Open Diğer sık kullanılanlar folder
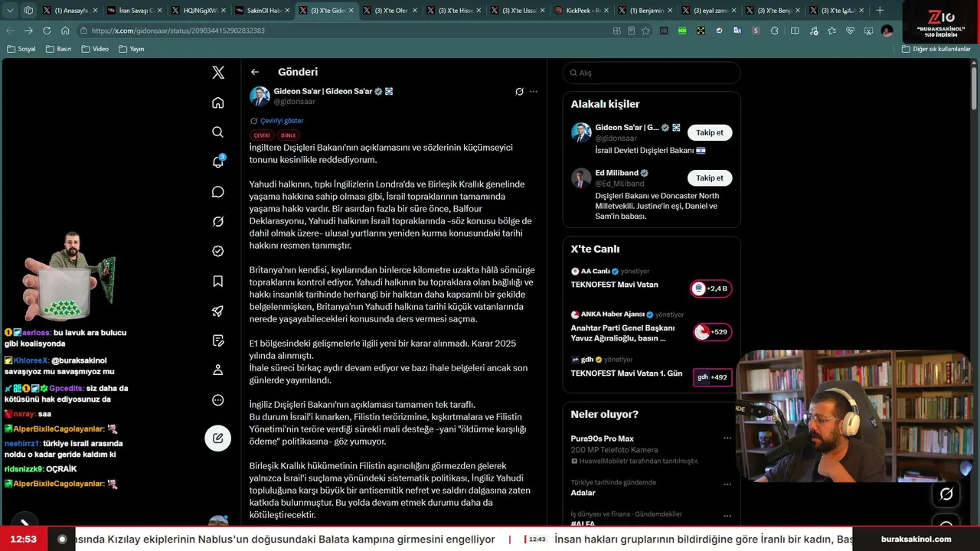This screenshot has width=980, height=551. coord(936,49)
